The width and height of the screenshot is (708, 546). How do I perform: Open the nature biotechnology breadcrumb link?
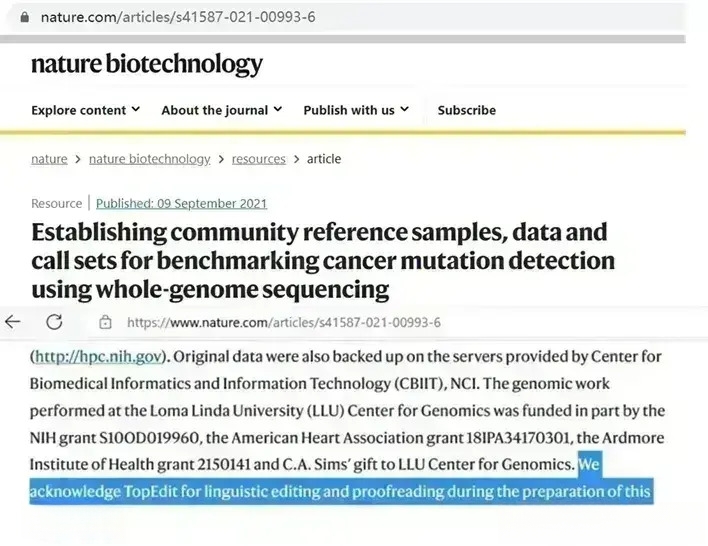[x=149, y=159]
